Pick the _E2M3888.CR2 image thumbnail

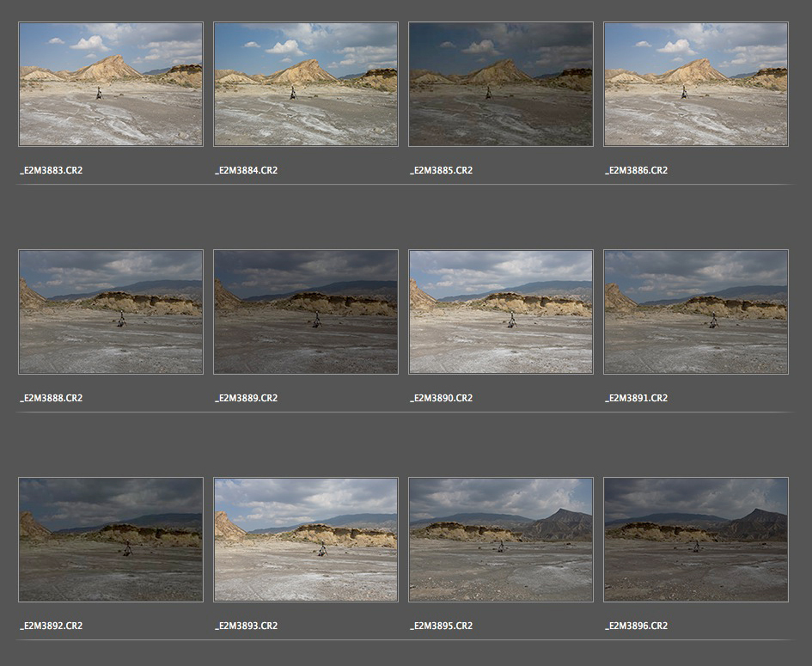coord(111,312)
